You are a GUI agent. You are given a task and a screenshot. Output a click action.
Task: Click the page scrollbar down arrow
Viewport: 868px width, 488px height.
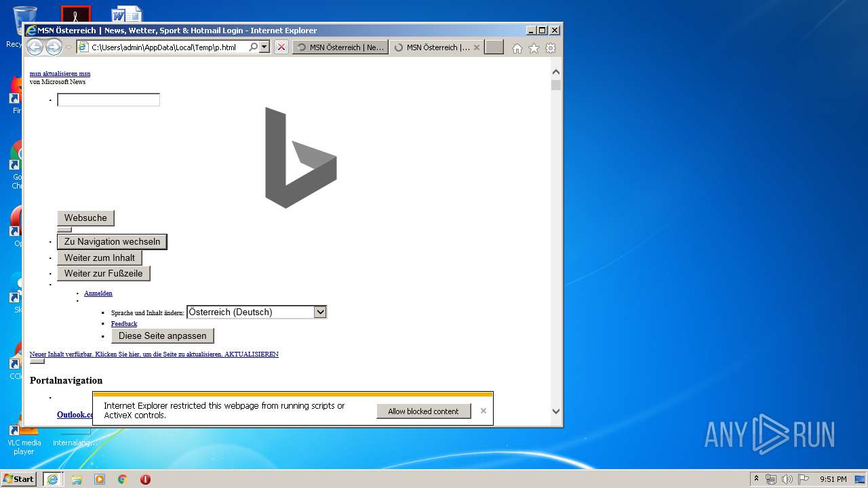click(556, 411)
